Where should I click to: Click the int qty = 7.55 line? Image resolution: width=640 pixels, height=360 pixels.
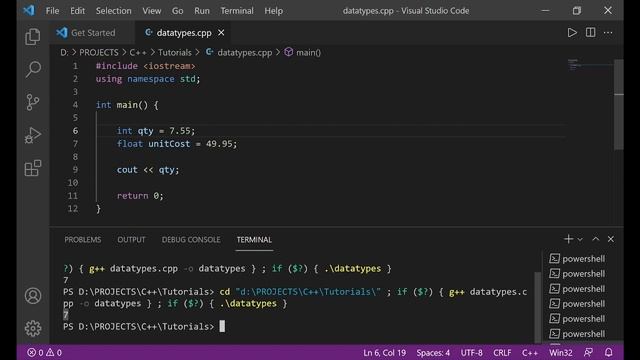[x=156, y=131]
